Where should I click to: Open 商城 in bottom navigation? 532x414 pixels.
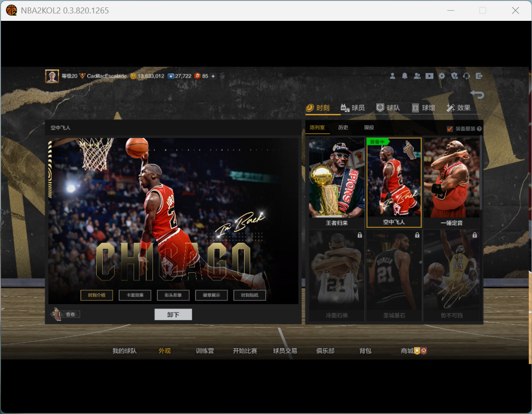click(407, 351)
